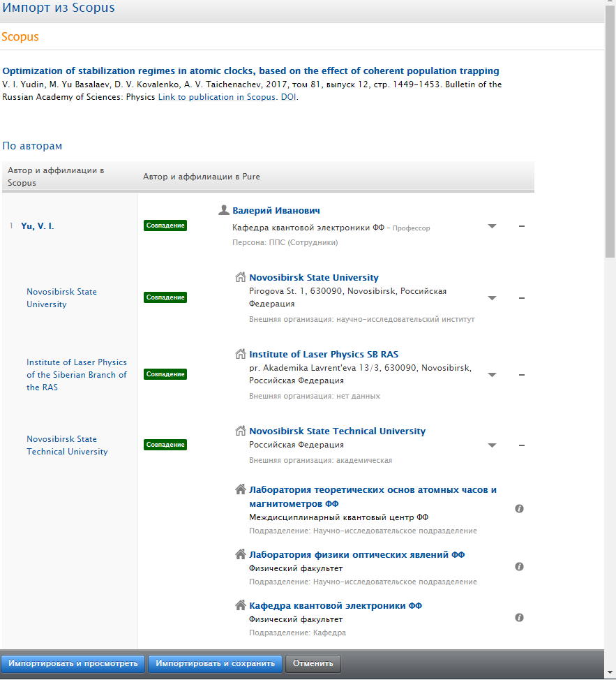Cancel import with Отменить button
Screen dimensions: 616x680
coord(313,664)
